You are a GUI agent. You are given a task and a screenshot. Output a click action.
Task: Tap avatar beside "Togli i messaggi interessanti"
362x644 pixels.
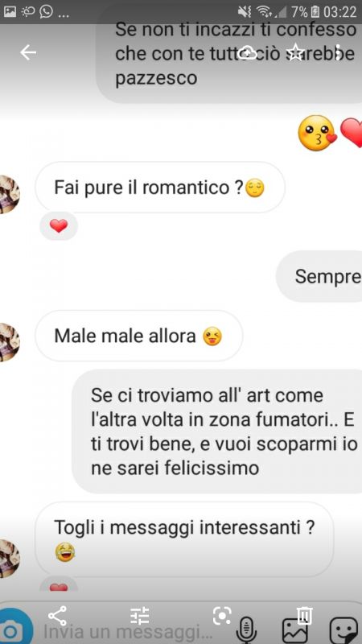(x=9, y=559)
